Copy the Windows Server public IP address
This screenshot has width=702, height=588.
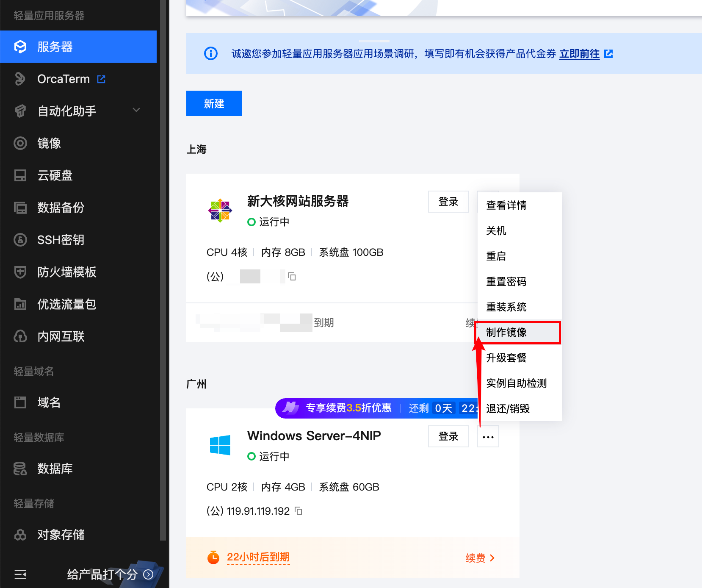[298, 511]
